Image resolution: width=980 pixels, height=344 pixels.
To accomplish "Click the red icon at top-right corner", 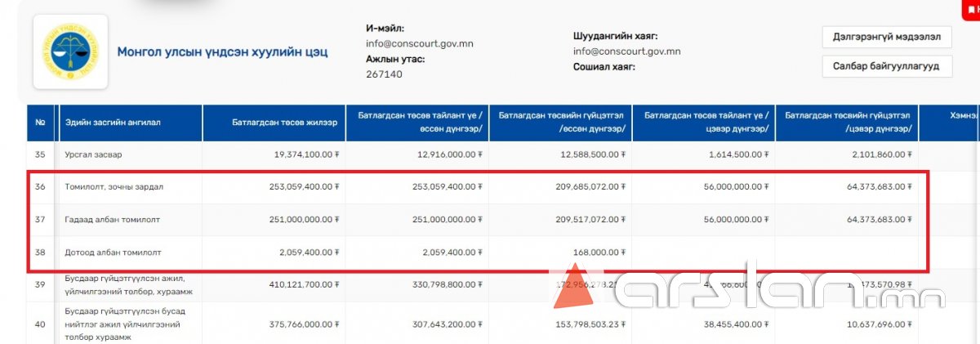I will [x=971, y=7].
